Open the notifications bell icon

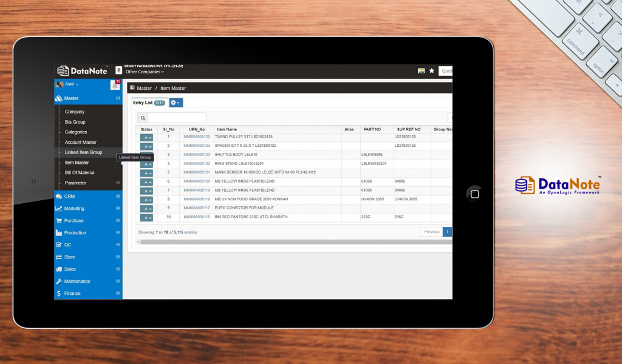coord(115,84)
